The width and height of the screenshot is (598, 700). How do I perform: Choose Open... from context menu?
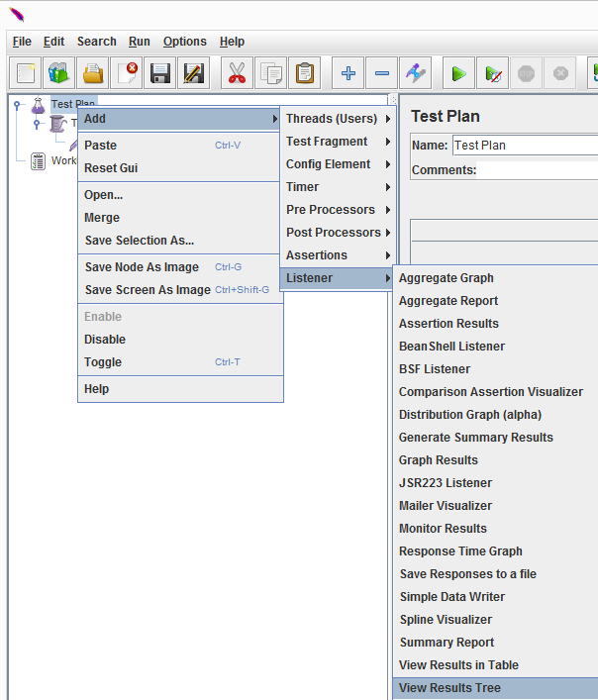[x=180, y=195]
